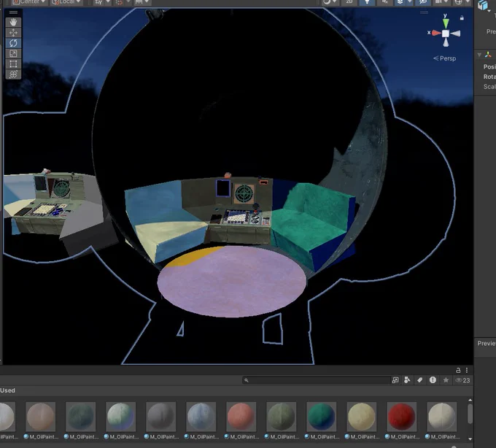Open Search by Label filter
This screenshot has width=496, height=448.
[x=420, y=380]
